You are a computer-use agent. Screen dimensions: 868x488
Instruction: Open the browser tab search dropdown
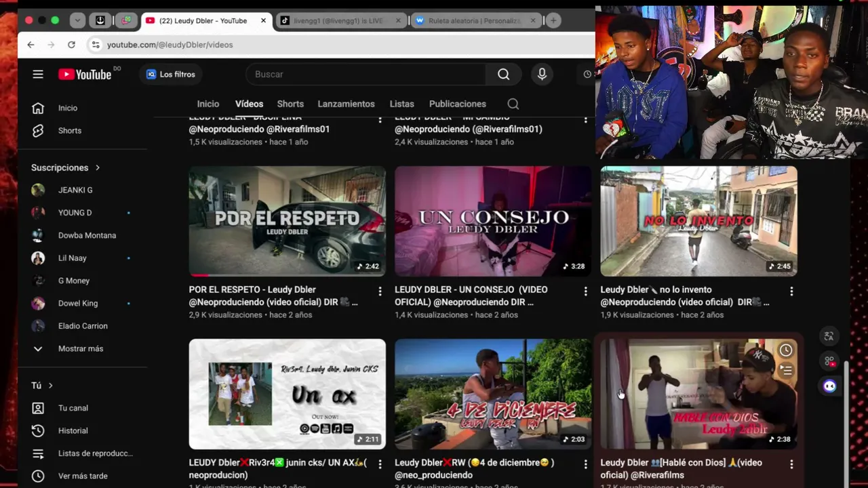pos(77,20)
